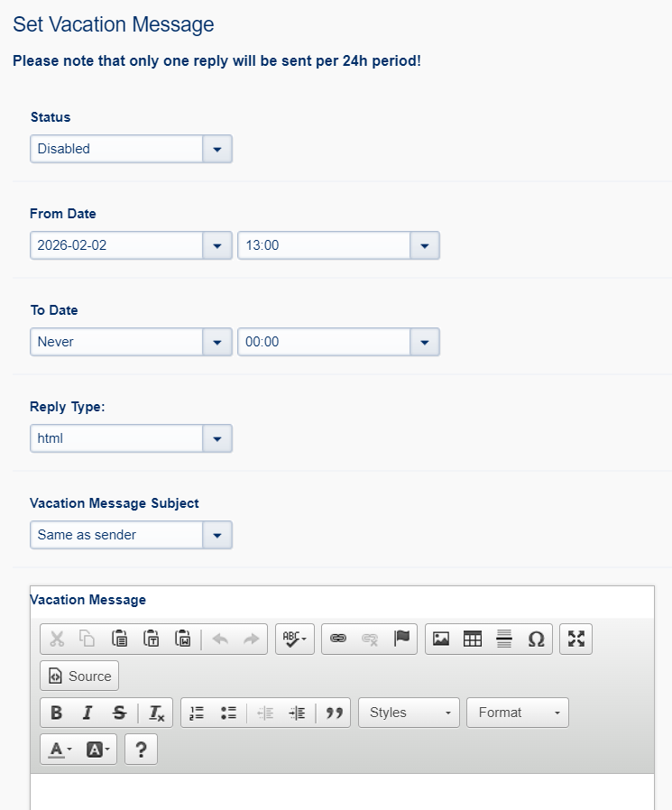
Task: Click the Insert Link icon
Action: point(338,639)
